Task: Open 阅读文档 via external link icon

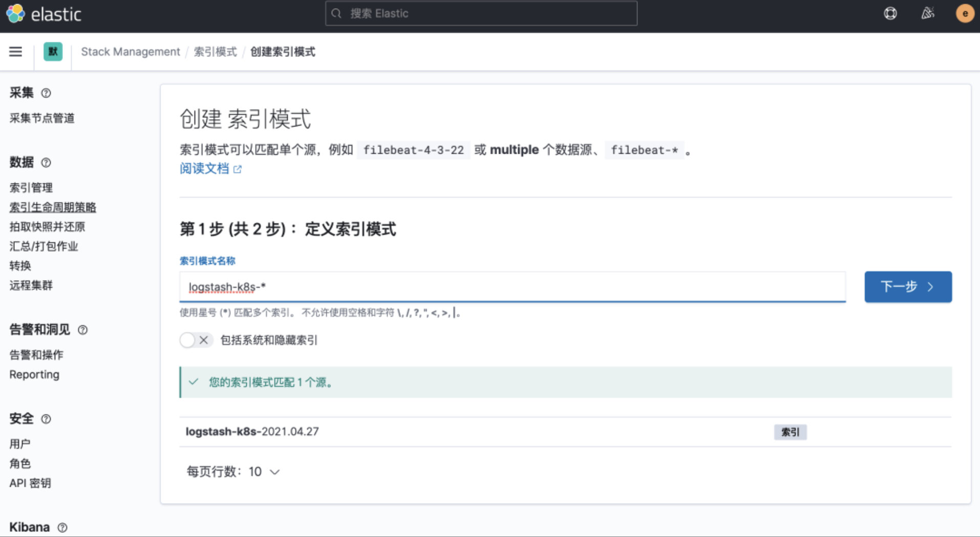Action: [x=238, y=169]
